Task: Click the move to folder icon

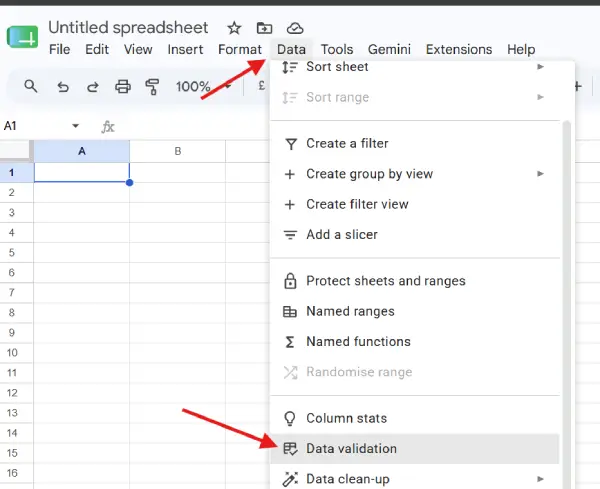Action: tap(264, 28)
